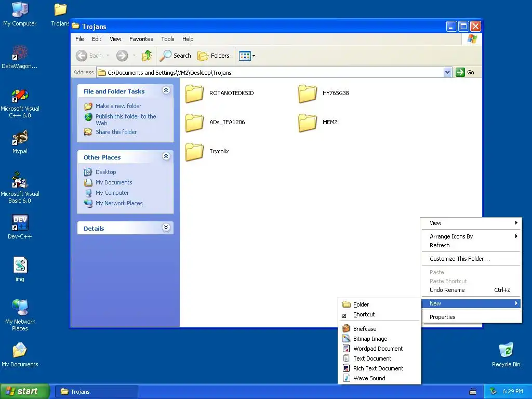Open the address bar dropdown arrow
Image resolution: width=532 pixels, height=399 pixels.
click(x=447, y=72)
